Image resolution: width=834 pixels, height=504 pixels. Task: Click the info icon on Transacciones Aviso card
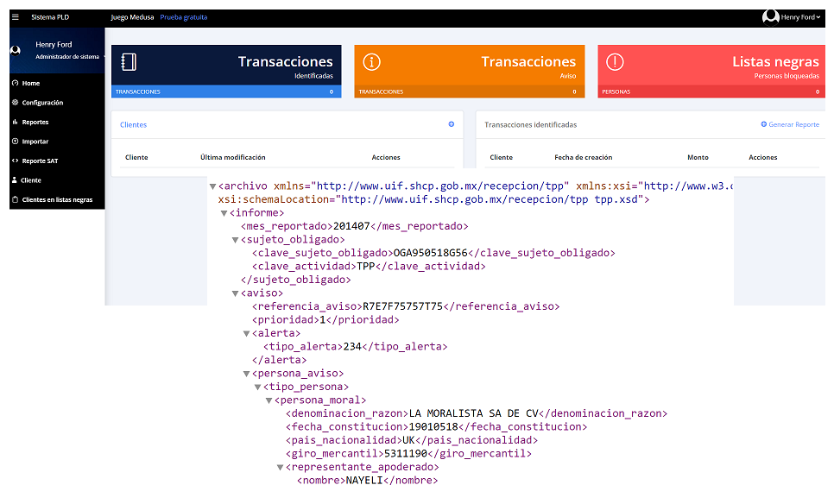(x=371, y=62)
